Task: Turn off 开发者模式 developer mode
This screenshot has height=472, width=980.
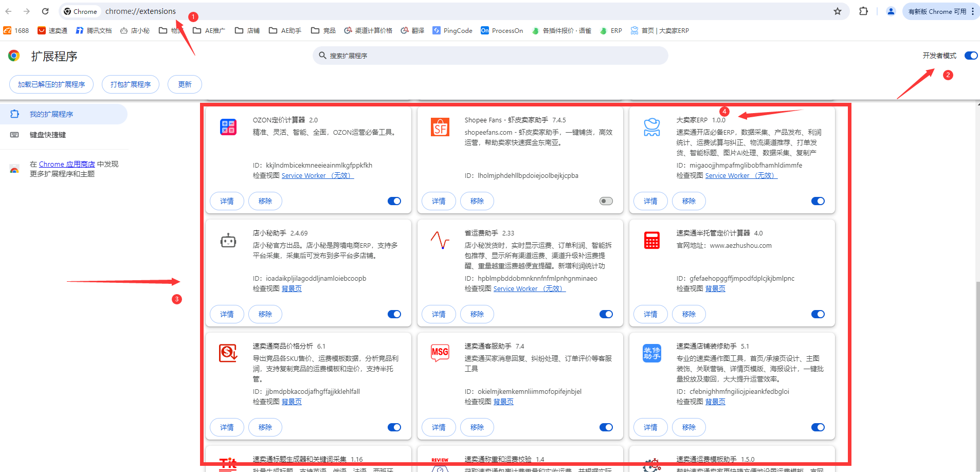Action: [x=971, y=56]
